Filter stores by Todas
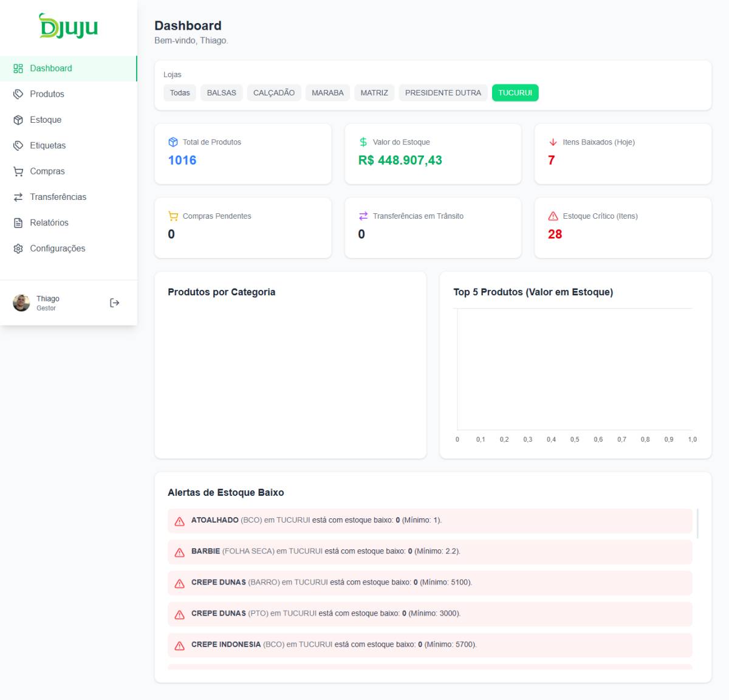The width and height of the screenshot is (729, 700). point(180,93)
